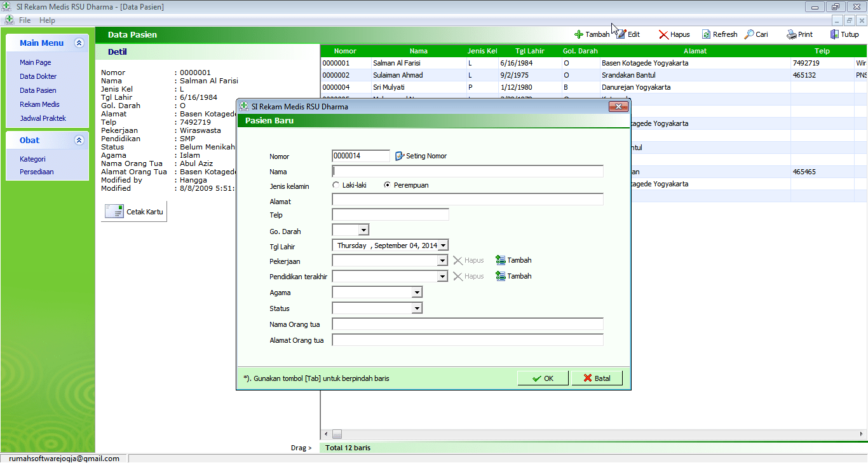The width and height of the screenshot is (868, 463).
Task: Expand the Go. Darah dropdown
Action: (x=363, y=230)
